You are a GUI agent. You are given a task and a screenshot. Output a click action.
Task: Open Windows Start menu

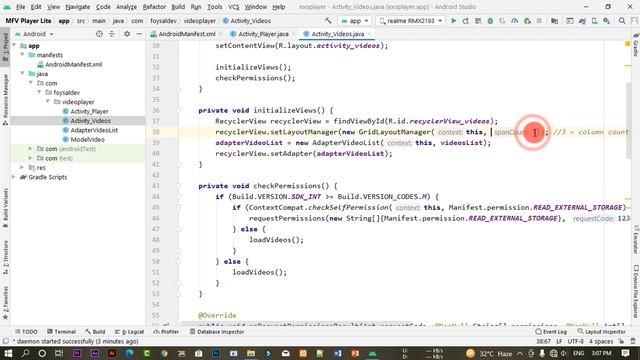8,353
